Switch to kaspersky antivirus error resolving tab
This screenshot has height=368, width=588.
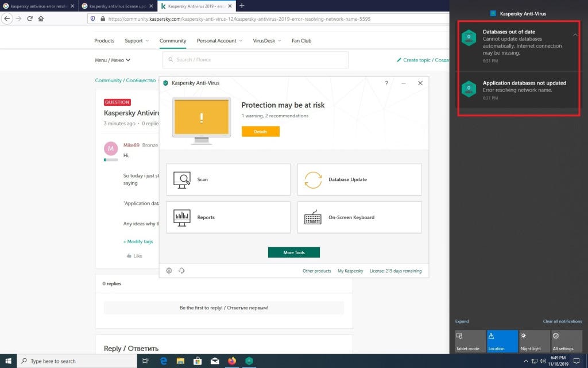(38, 6)
